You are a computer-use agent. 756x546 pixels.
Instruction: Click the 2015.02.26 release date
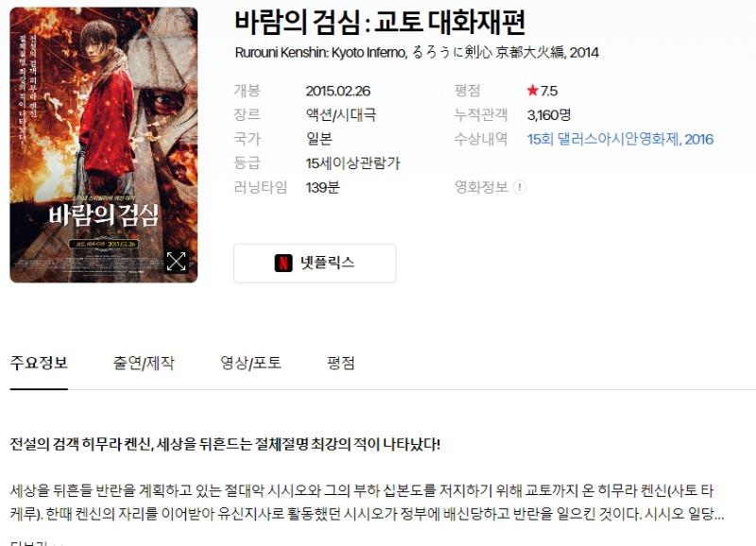(x=338, y=91)
